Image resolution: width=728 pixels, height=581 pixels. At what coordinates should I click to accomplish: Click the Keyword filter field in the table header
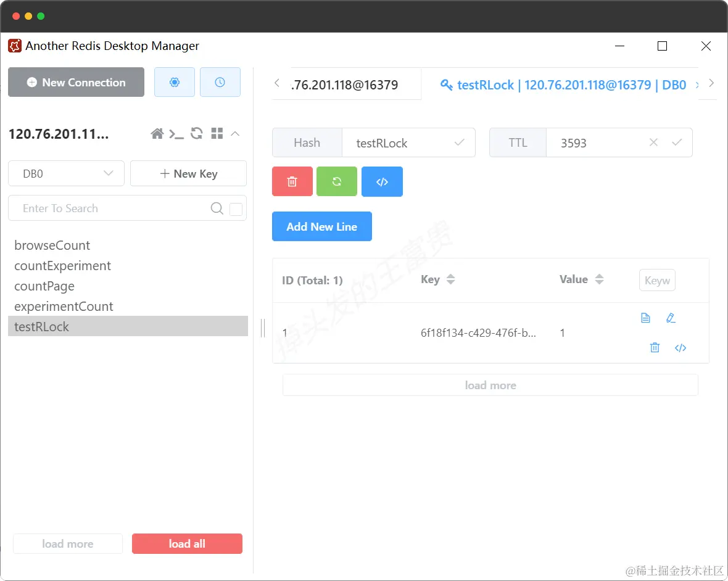(657, 280)
